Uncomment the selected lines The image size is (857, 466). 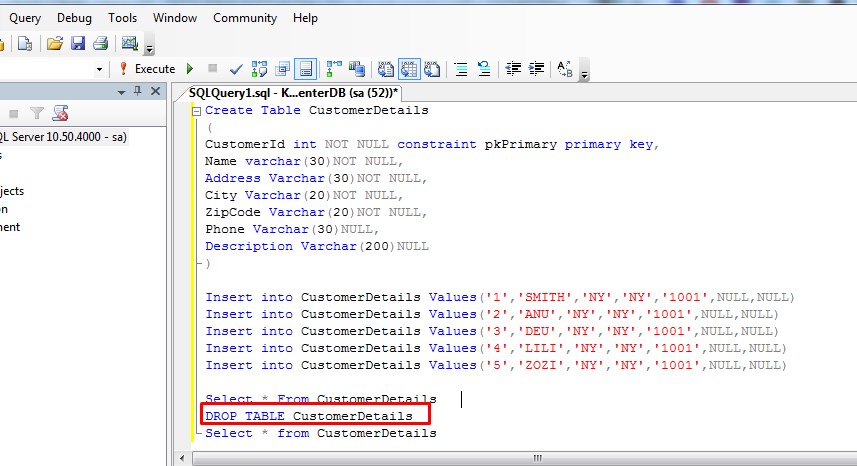[484, 69]
